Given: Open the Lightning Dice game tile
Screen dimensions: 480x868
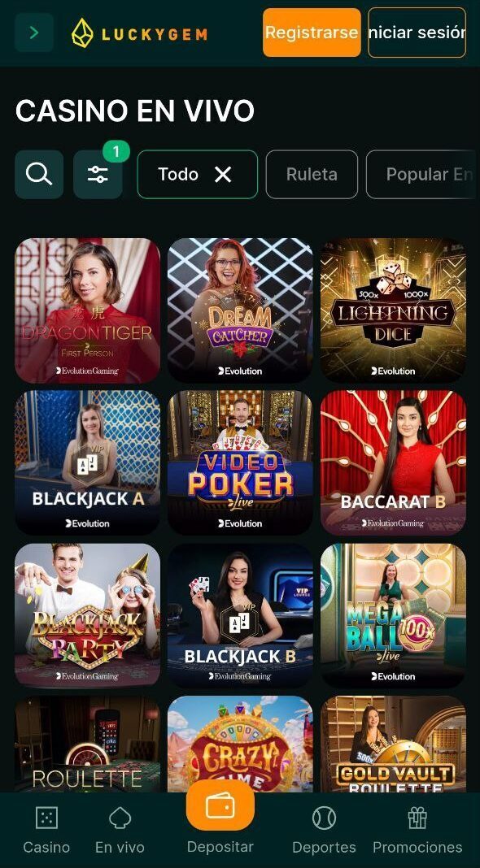Looking at the screenshot, I should [393, 310].
